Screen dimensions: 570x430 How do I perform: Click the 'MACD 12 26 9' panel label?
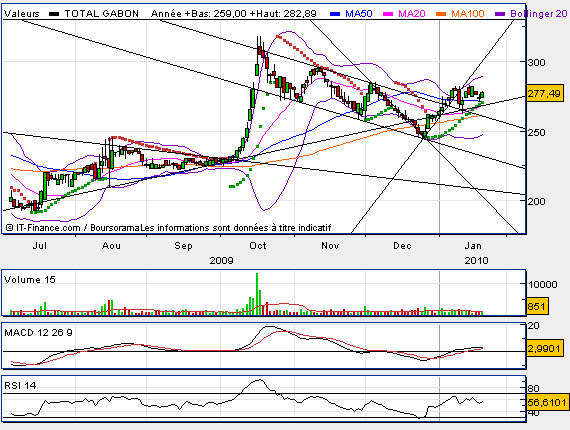coord(38,333)
